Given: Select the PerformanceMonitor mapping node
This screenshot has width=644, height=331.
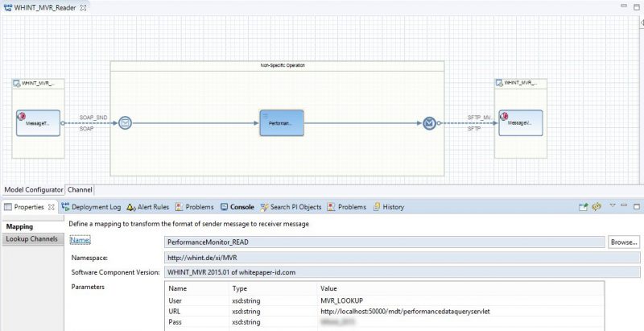Looking at the screenshot, I should pos(281,123).
